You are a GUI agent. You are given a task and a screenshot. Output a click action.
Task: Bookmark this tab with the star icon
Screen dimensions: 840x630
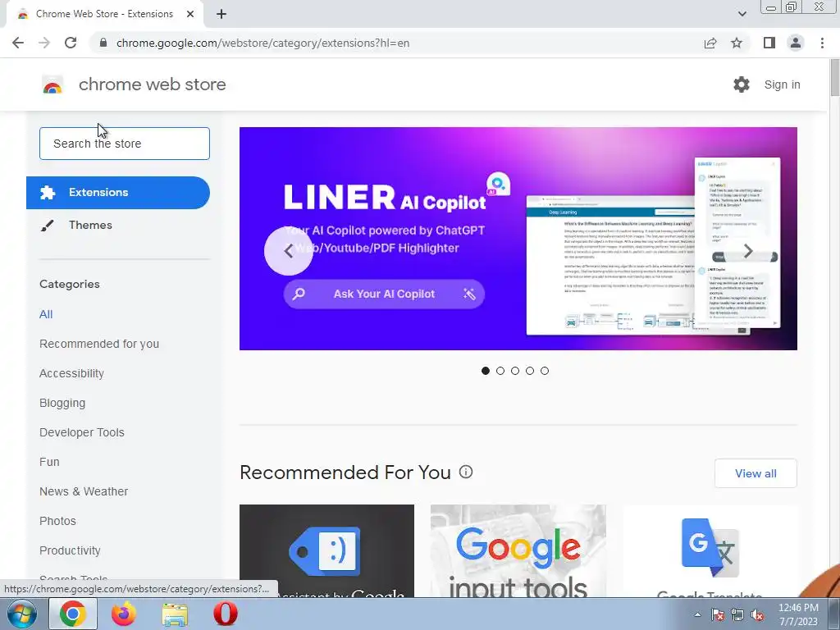tap(737, 43)
